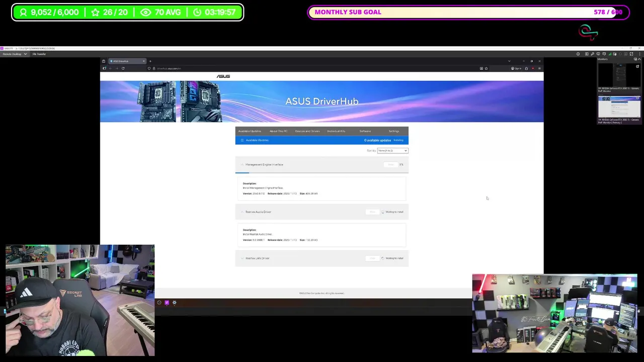
Task: Close the ASUS DriverHub browser tab
Action: click(x=143, y=61)
